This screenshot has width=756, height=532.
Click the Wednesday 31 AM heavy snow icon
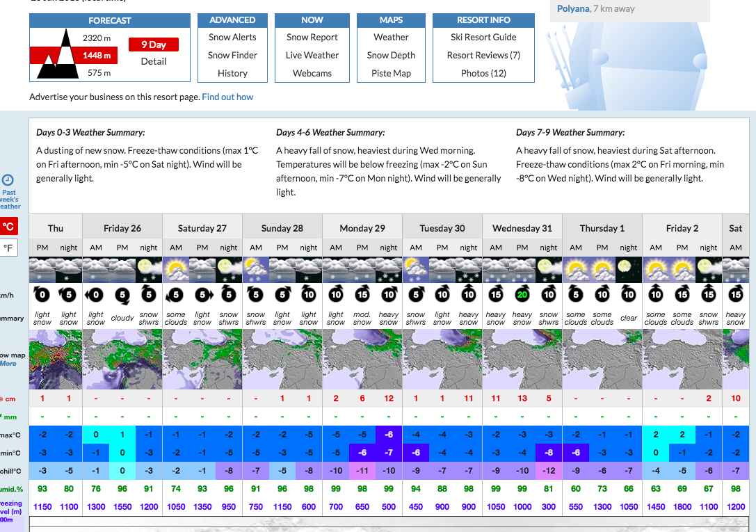[496, 270]
